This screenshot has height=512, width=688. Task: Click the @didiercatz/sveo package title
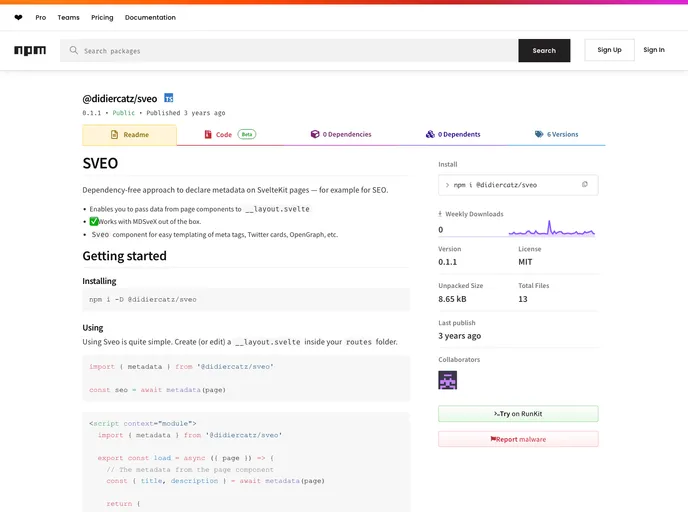(120, 99)
